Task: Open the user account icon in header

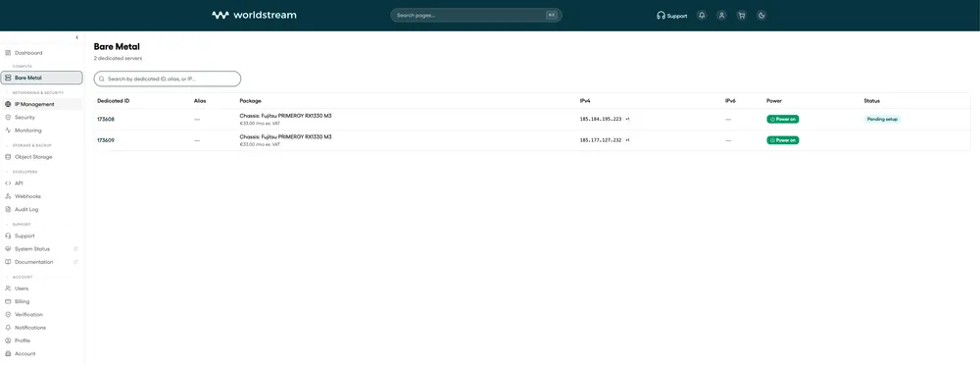Action: (x=722, y=16)
